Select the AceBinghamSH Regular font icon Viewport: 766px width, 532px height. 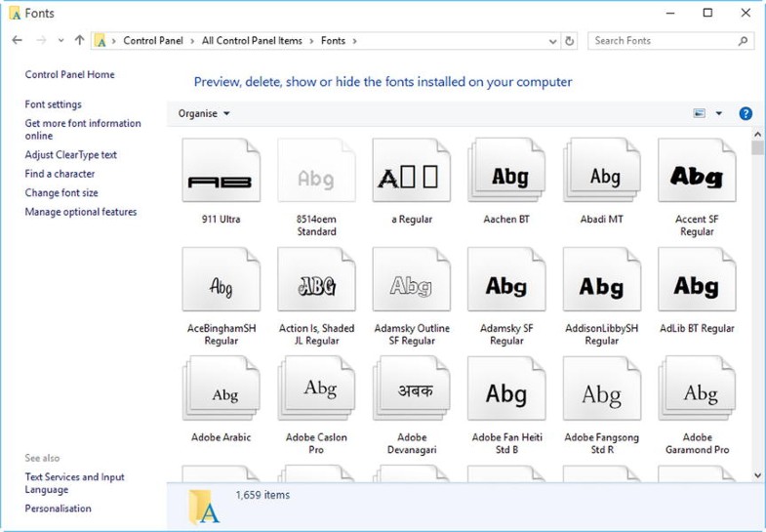(x=222, y=279)
